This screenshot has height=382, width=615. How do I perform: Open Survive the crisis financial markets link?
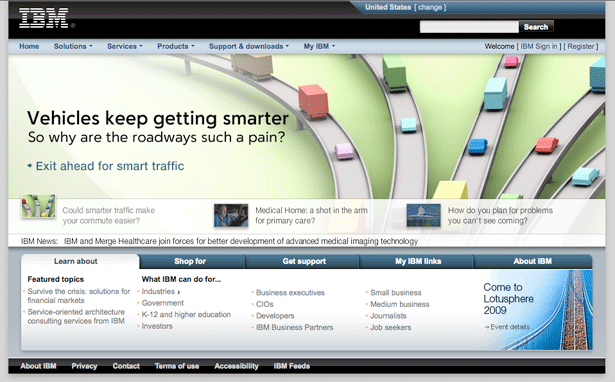click(x=78, y=296)
